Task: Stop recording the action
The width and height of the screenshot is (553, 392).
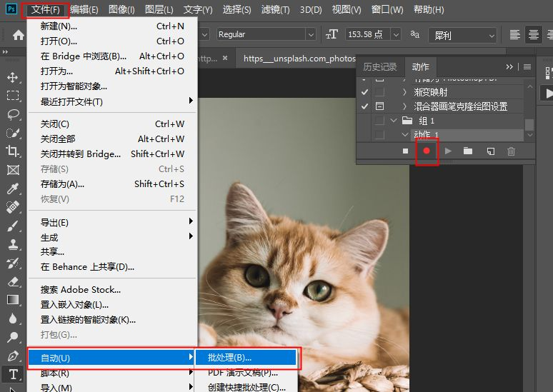Action: pos(405,151)
